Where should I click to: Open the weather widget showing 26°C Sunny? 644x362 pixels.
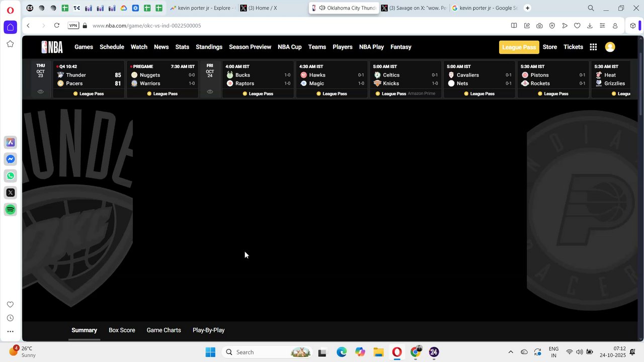23,351
